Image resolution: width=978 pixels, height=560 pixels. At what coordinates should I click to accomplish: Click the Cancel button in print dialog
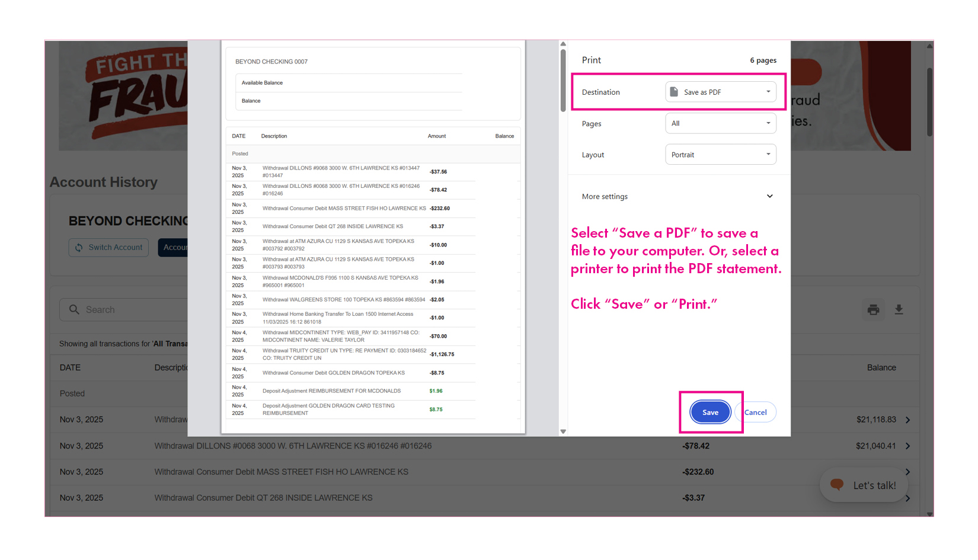pos(756,412)
